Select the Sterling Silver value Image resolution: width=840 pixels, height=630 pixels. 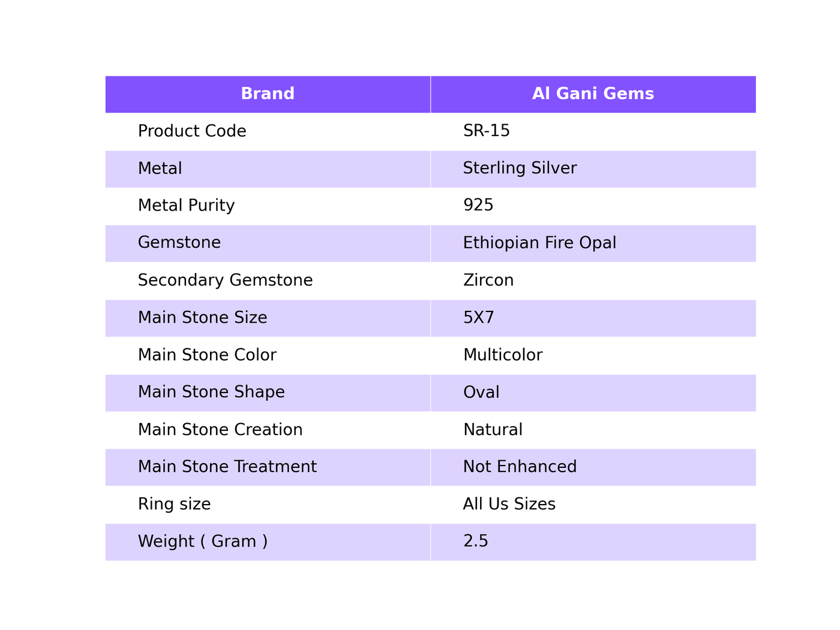[x=520, y=169]
